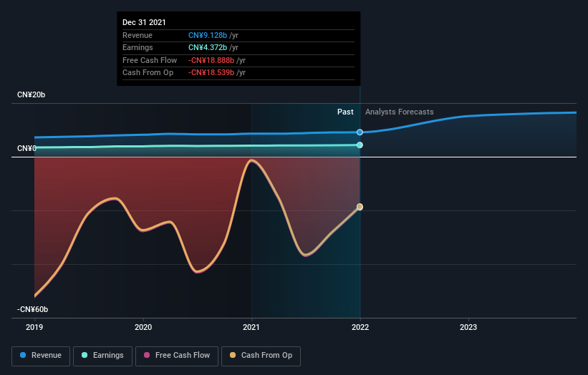Toggle the Cash From Op legend button
Screen dimensions: 588x375
(x=261, y=356)
